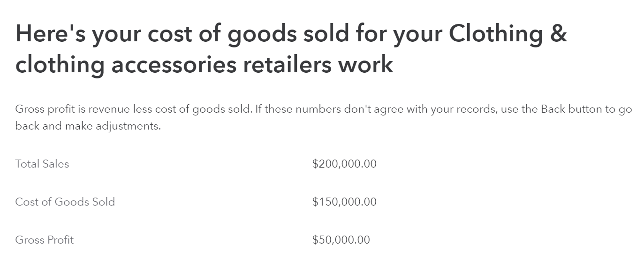Select the $50,000.00 gross profit amount
644x268 pixels.
click(341, 240)
